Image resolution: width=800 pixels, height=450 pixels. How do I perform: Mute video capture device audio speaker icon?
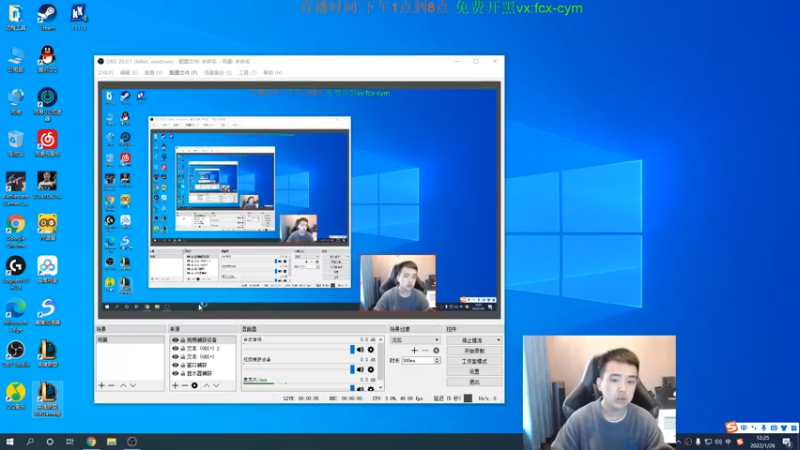360,369
